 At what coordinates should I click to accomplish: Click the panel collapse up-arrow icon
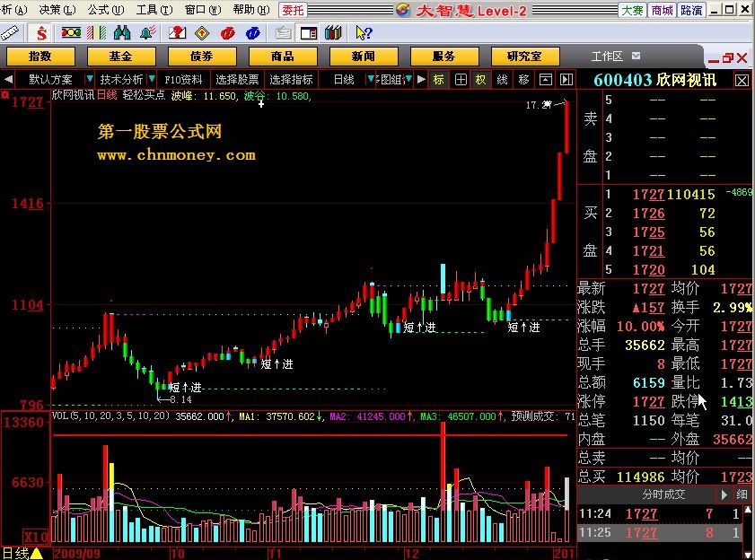click(x=546, y=80)
